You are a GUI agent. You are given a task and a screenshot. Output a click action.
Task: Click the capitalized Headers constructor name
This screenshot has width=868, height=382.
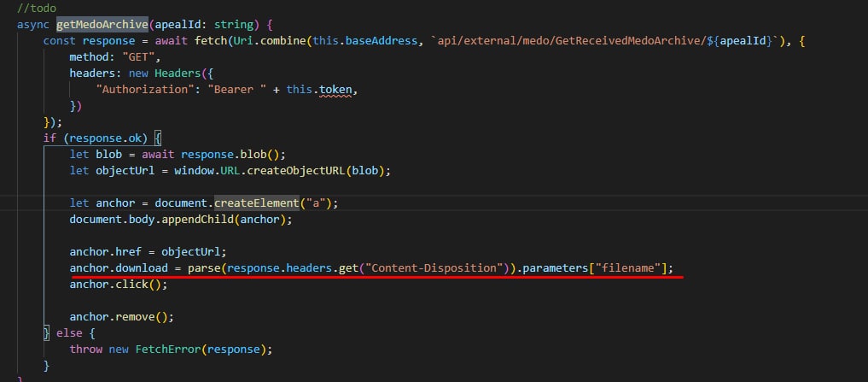click(178, 73)
